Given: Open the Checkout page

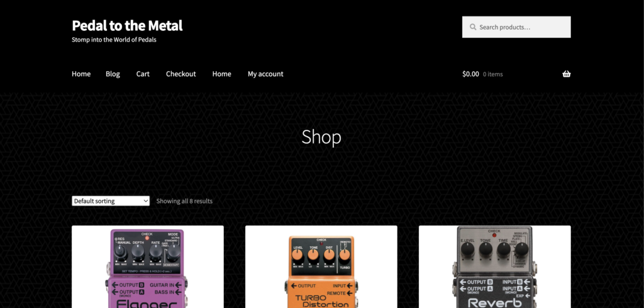Looking at the screenshot, I should coord(180,74).
